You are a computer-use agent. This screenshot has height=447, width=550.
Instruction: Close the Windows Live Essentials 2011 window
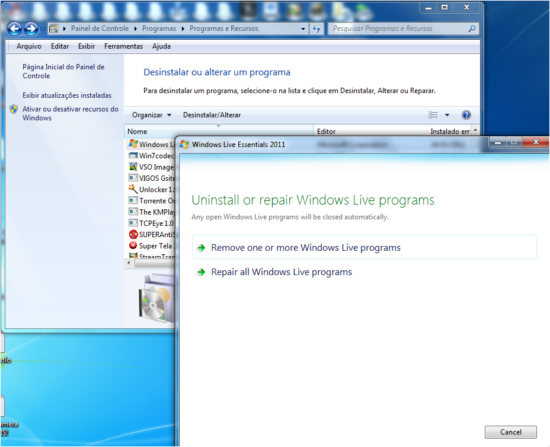[x=535, y=142]
